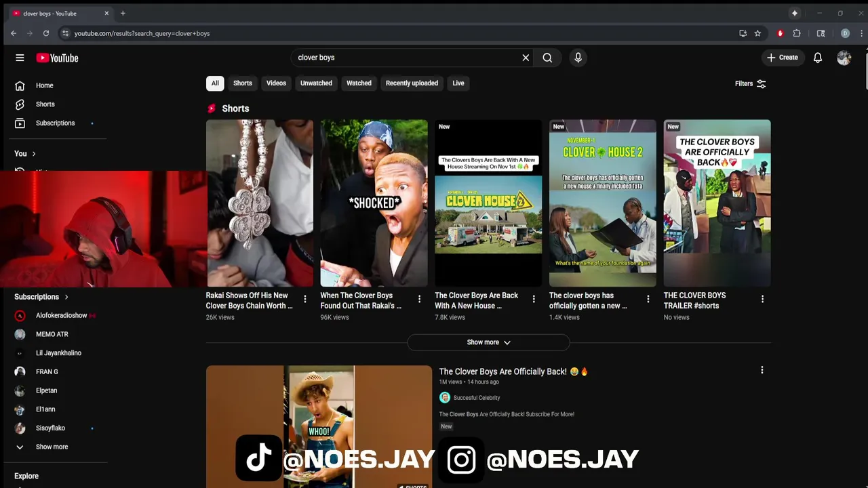Screen dimensions: 868x488
Task: Click the Create button
Action: coord(783,58)
